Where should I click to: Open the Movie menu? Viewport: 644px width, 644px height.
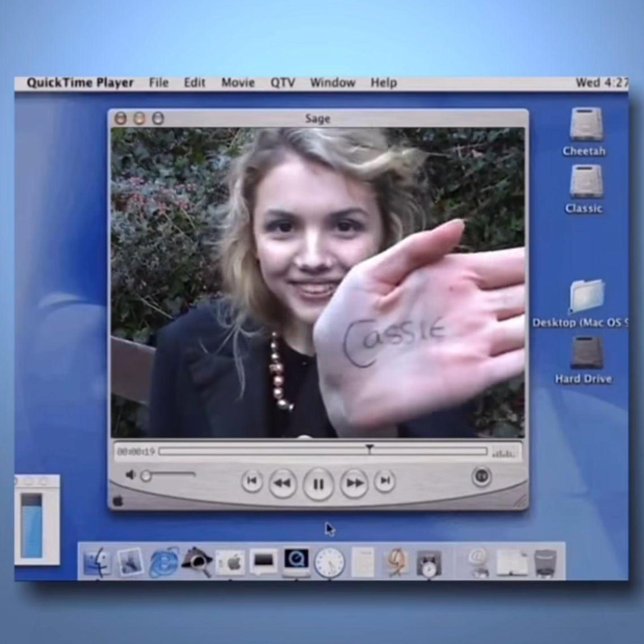click(x=238, y=83)
